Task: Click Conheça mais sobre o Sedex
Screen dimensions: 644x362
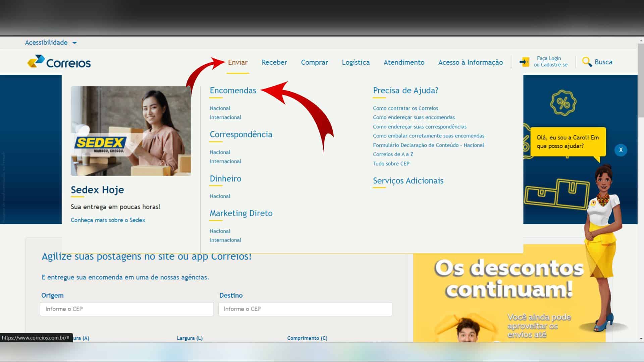Action: tap(108, 220)
